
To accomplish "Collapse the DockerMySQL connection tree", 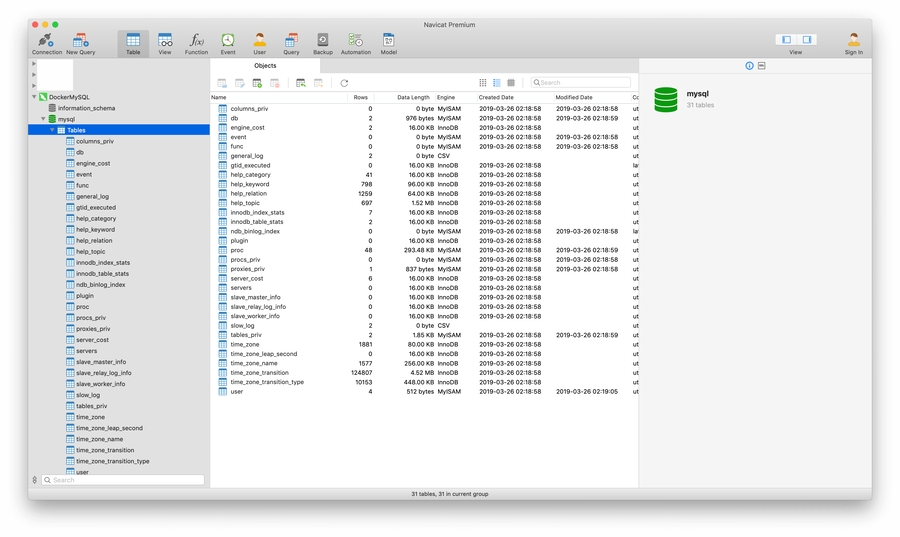I will pos(34,97).
